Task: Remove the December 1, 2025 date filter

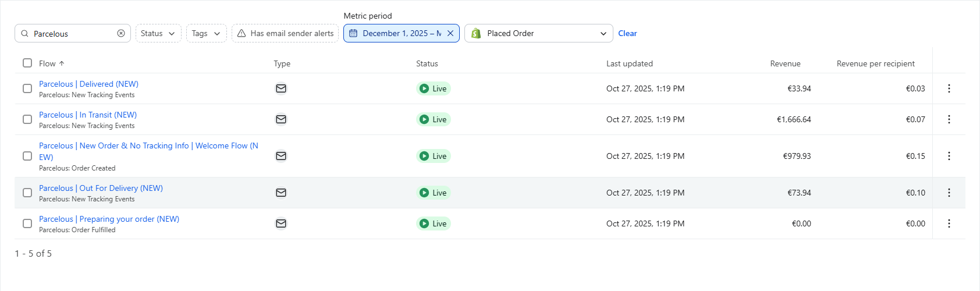Action: [x=450, y=33]
